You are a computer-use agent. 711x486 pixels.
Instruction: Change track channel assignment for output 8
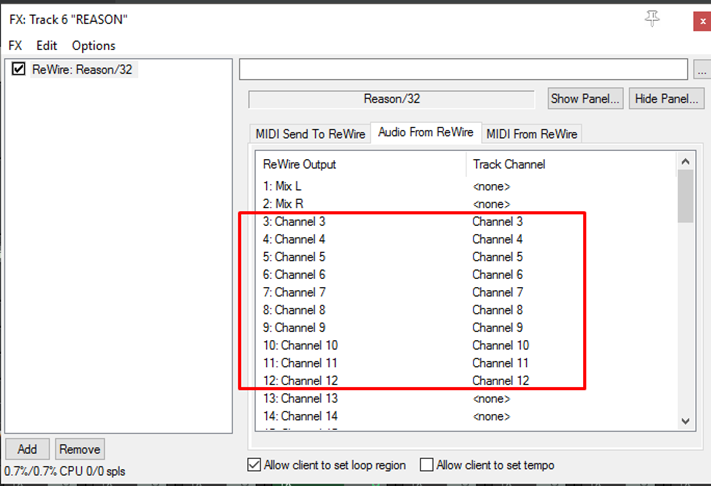click(x=497, y=310)
